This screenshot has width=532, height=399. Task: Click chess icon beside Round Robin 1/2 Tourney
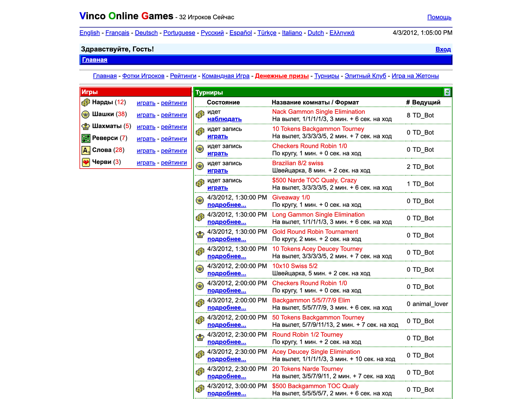click(200, 337)
